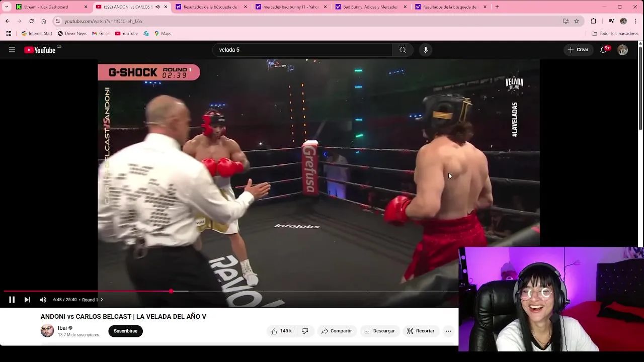Like the video with 148 k likes
Viewport: 644px width, 362px height.
point(281,331)
